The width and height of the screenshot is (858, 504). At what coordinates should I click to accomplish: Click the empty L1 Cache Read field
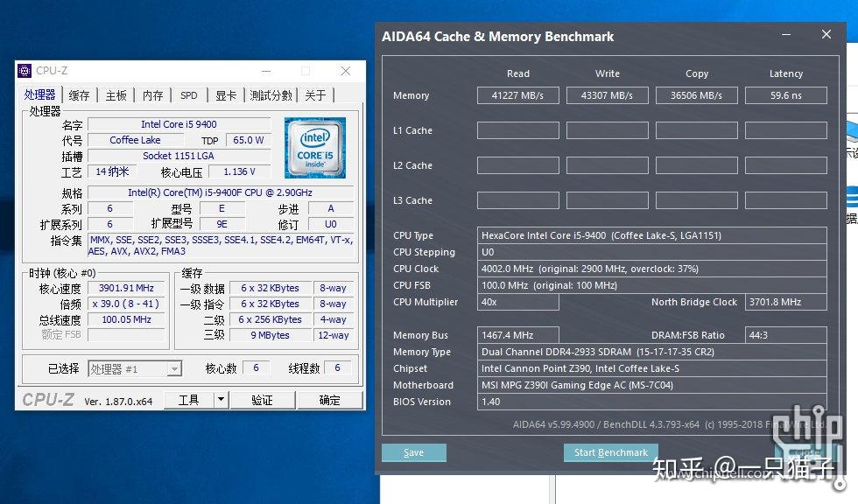(517, 130)
